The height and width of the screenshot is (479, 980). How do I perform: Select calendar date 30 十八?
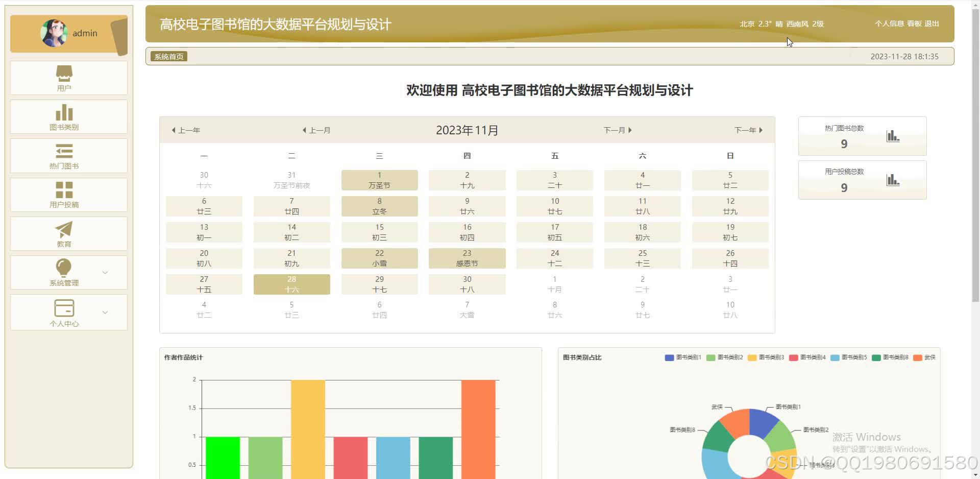click(x=467, y=284)
